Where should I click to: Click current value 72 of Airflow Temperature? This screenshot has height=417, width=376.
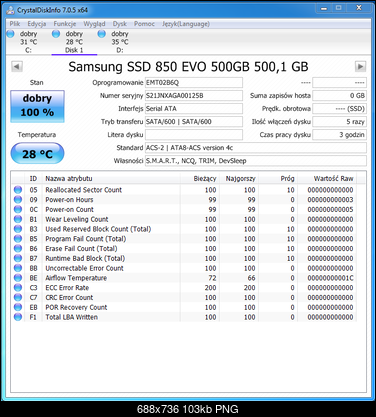pyautogui.click(x=212, y=278)
